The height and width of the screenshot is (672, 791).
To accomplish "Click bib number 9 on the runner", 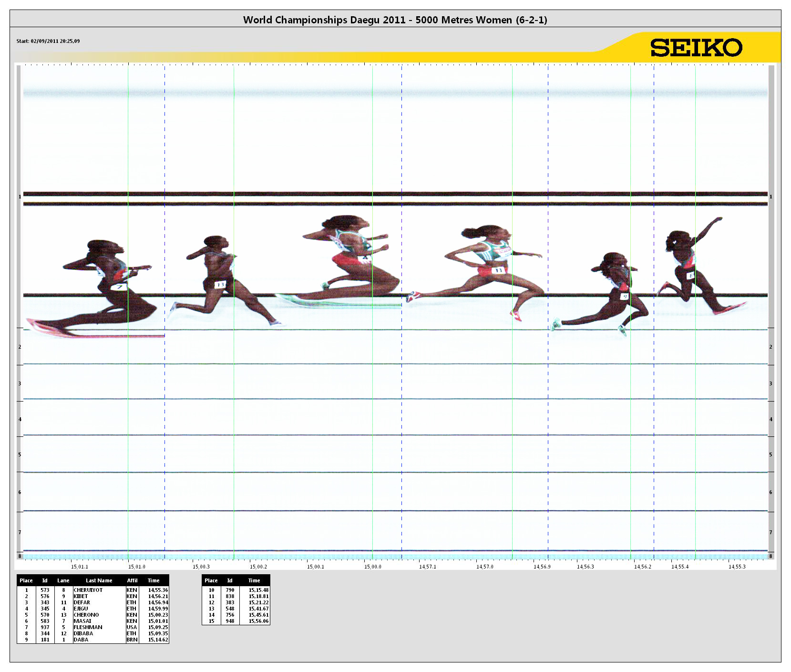I will (x=625, y=296).
